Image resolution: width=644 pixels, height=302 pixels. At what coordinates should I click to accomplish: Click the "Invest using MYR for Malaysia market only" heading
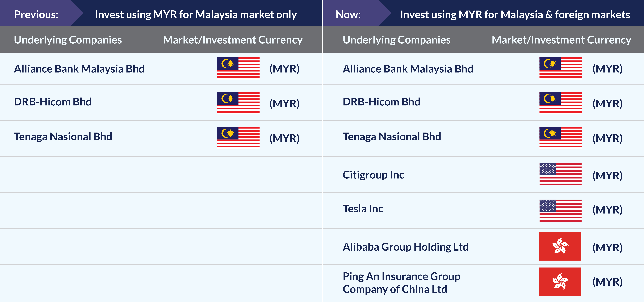point(196,14)
